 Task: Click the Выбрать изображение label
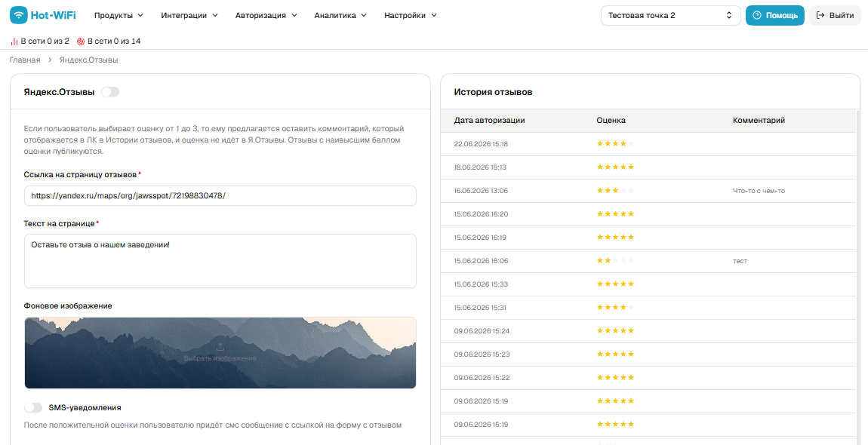click(220, 358)
